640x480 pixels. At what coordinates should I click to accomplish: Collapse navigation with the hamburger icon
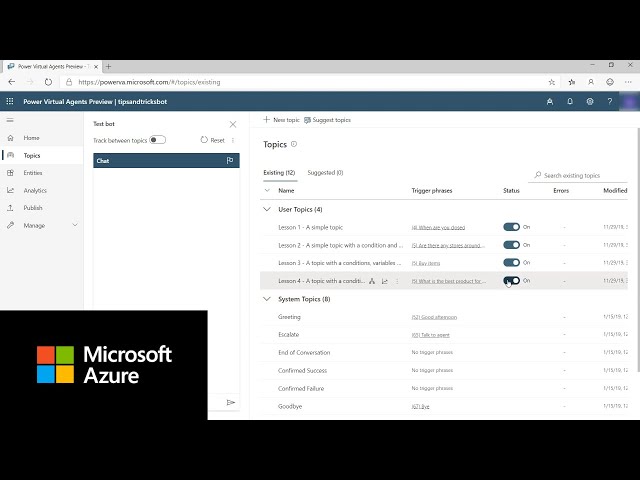(x=10, y=120)
